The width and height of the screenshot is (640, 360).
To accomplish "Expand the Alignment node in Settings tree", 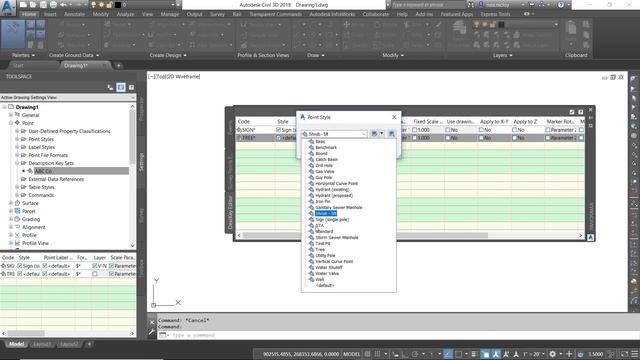I will [11, 227].
